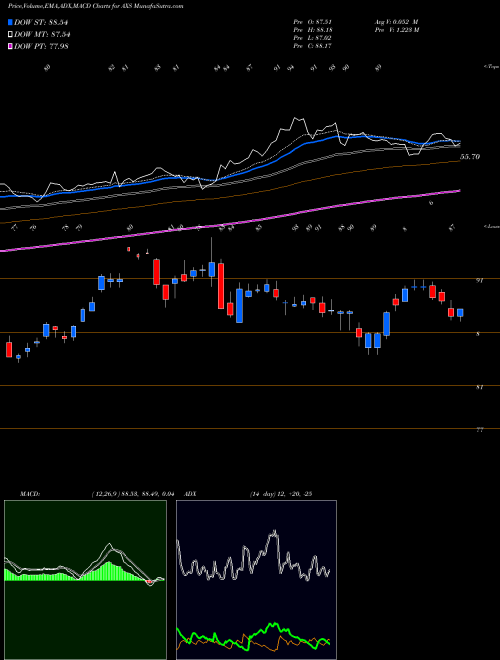Click the Pre L: 87.02 value
The image size is (500, 660).
[x=313, y=37]
